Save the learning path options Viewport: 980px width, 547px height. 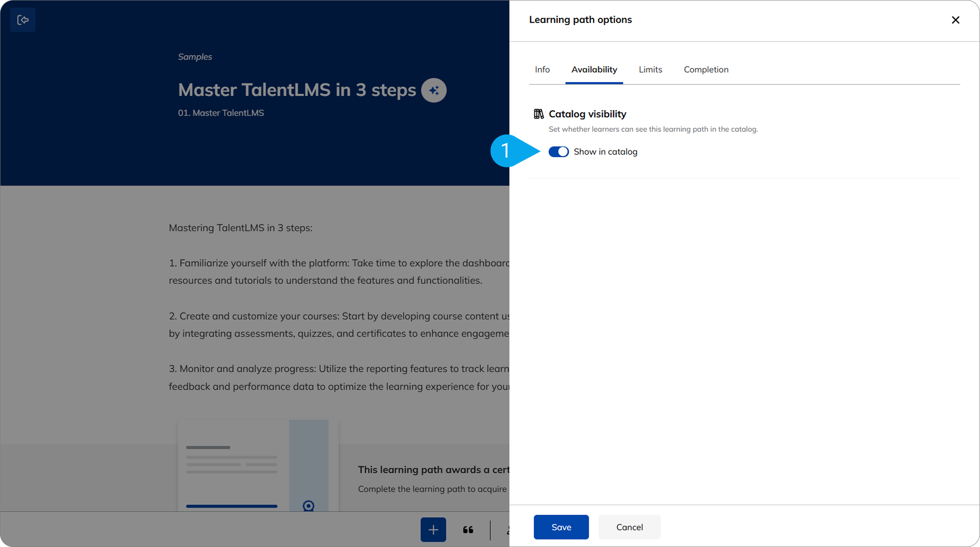click(x=561, y=527)
